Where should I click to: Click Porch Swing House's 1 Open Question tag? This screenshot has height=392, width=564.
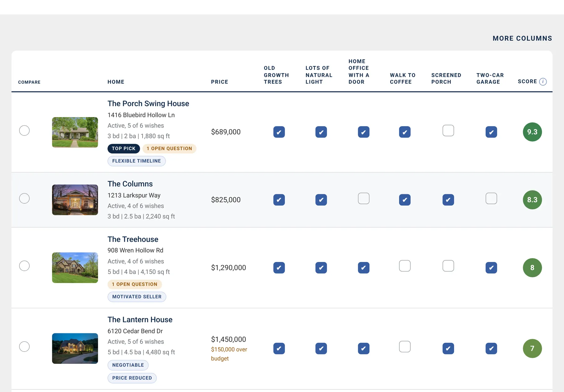tap(169, 149)
